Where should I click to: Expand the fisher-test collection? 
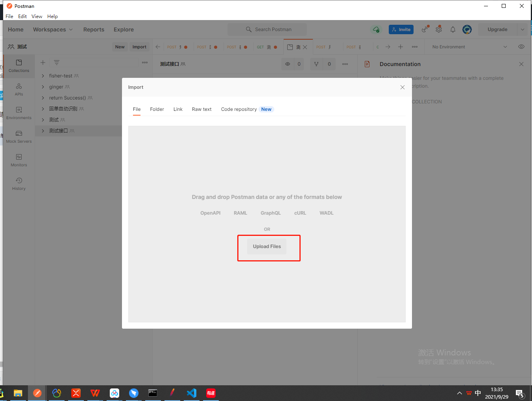tap(43, 76)
